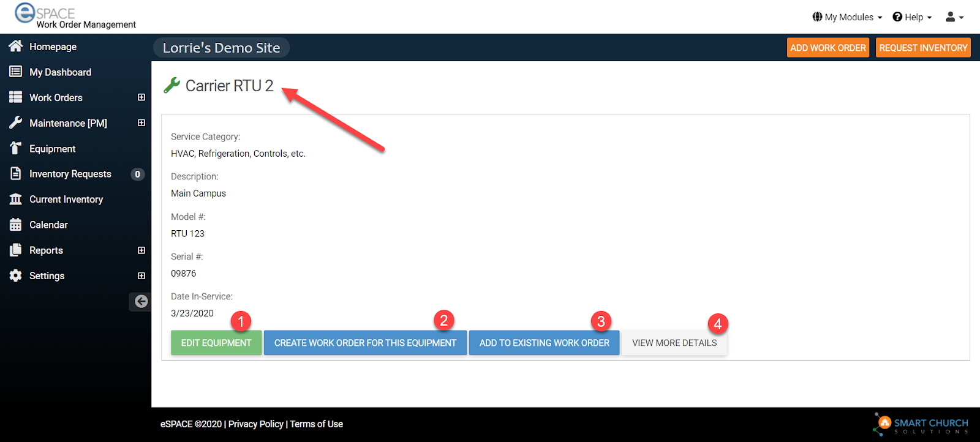
Task: Open the Help dropdown menu
Action: [912, 17]
